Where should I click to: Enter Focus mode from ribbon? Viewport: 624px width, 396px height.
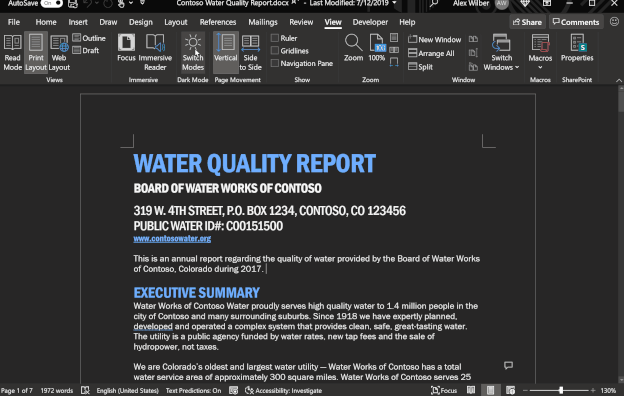(x=126, y=48)
